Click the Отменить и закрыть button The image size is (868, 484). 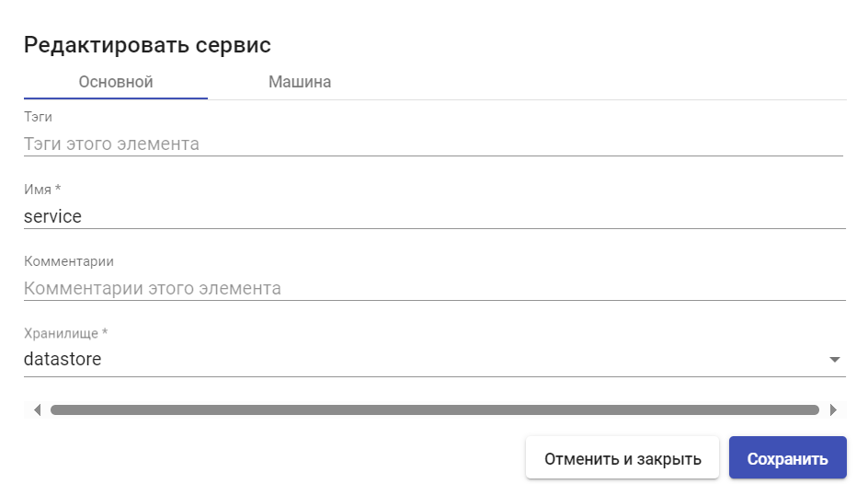click(622, 458)
